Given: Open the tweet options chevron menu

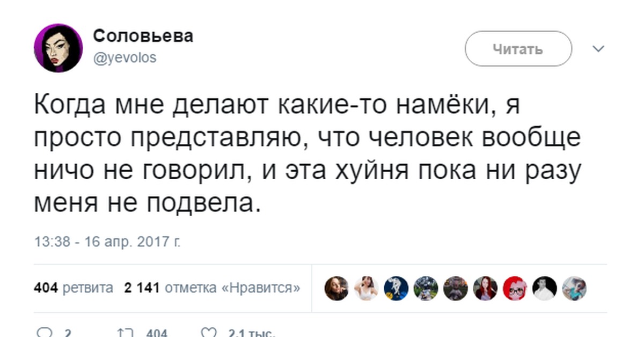Looking at the screenshot, I should click(x=598, y=49).
